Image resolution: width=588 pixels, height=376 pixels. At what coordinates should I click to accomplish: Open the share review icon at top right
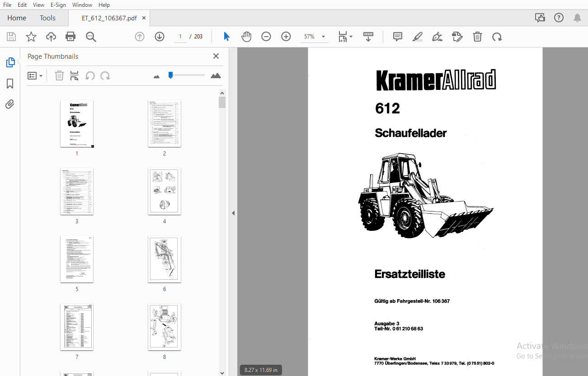540,18
